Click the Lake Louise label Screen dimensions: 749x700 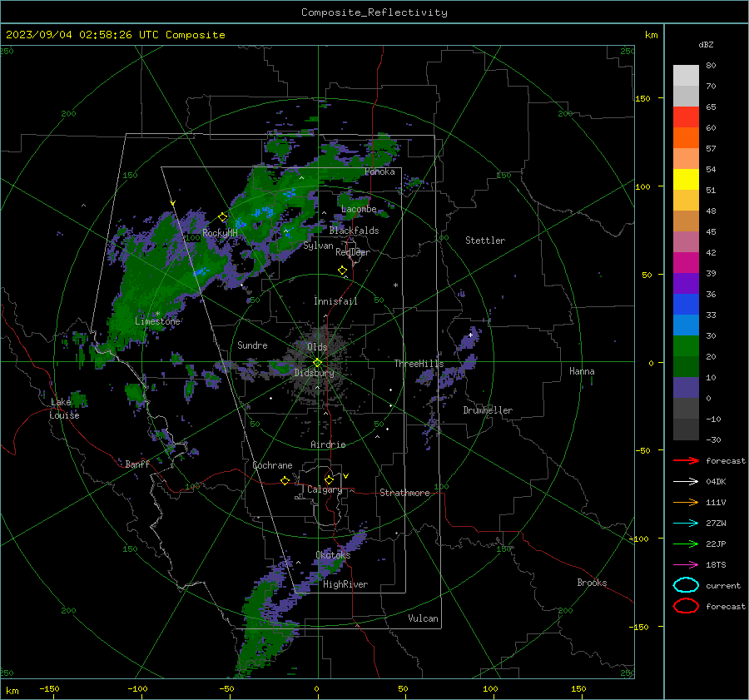click(64, 409)
